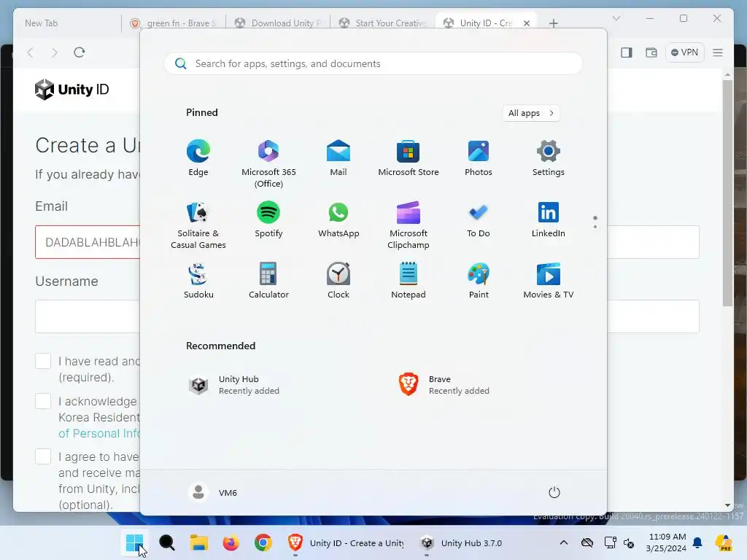Open Microsoft Store from Start menu
747x560 pixels.
[409, 158]
